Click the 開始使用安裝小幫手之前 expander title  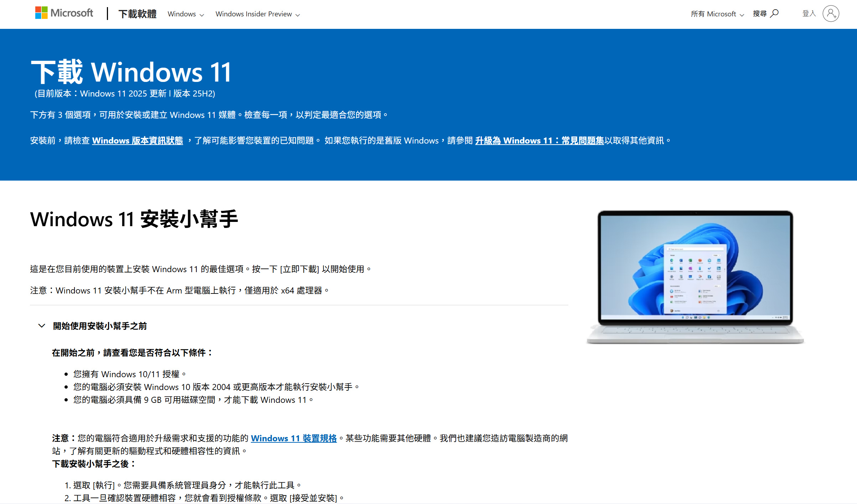click(x=100, y=326)
